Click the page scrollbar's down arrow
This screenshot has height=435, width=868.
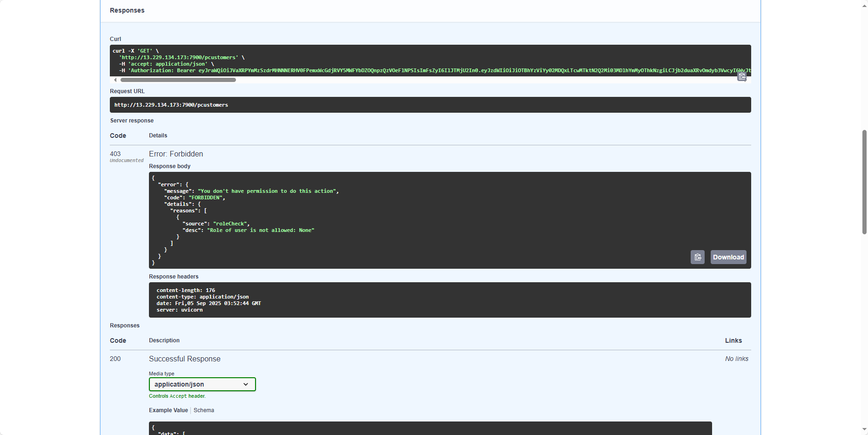pyautogui.click(x=864, y=430)
